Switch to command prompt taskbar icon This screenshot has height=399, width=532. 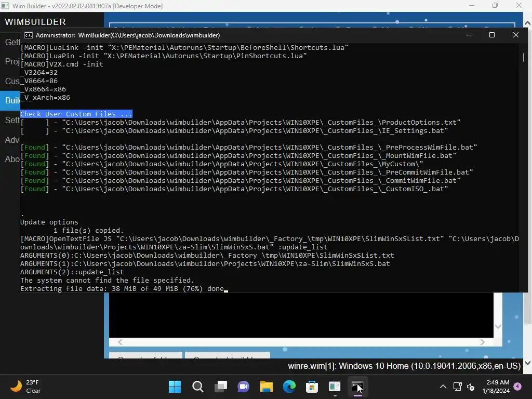[357, 387]
